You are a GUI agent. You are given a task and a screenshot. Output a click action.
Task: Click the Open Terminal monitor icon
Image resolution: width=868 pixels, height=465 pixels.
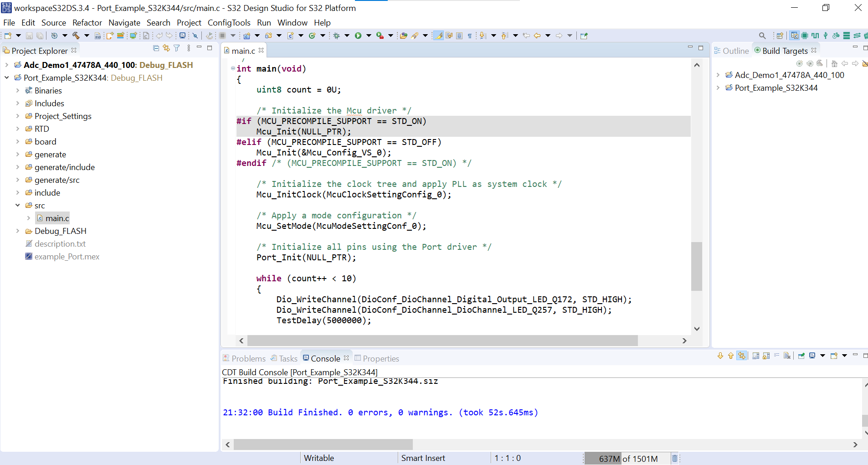(182, 36)
